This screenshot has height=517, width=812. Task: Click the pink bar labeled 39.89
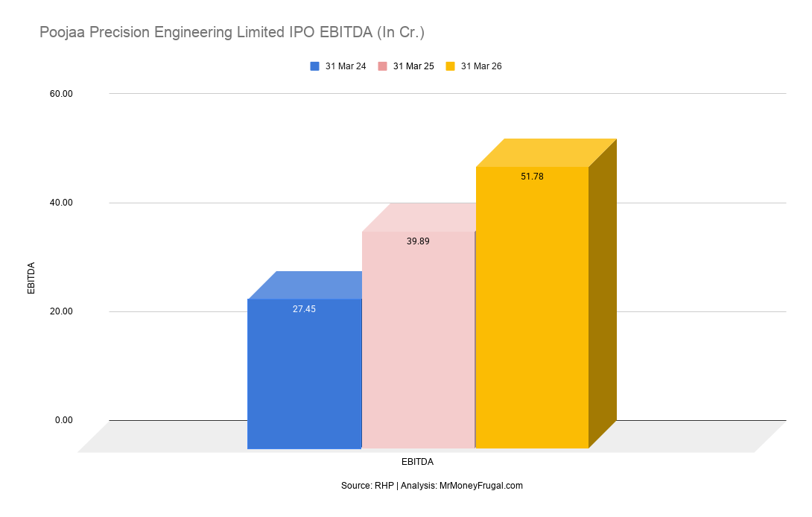(419, 340)
